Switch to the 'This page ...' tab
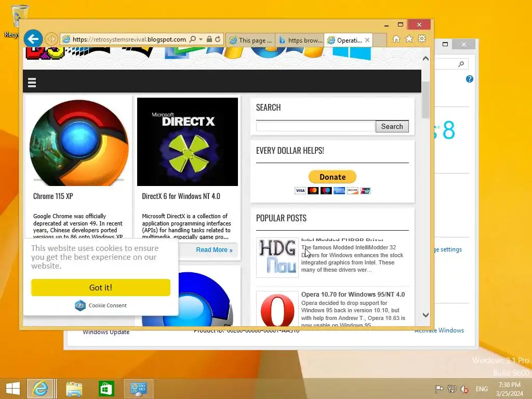This screenshot has width=532, height=399. tap(250, 41)
